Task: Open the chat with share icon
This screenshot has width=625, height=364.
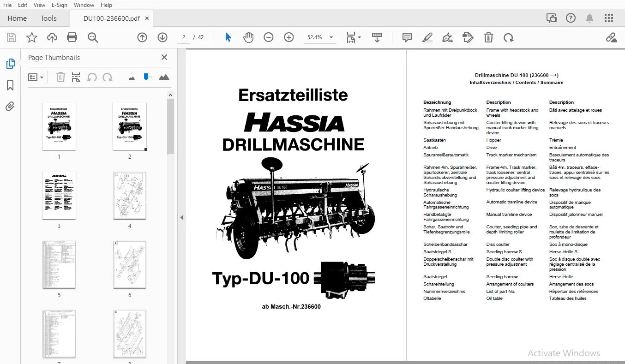Action: click(551, 18)
